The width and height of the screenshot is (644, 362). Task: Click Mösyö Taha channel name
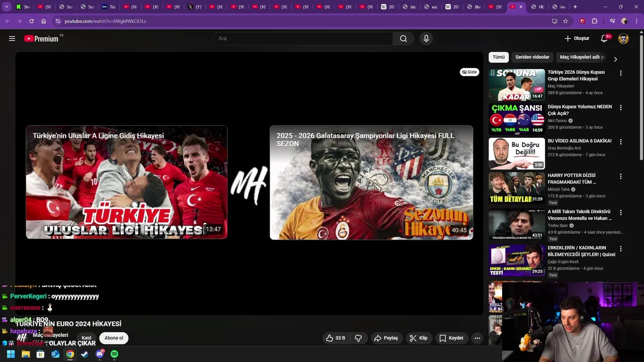coord(558,190)
